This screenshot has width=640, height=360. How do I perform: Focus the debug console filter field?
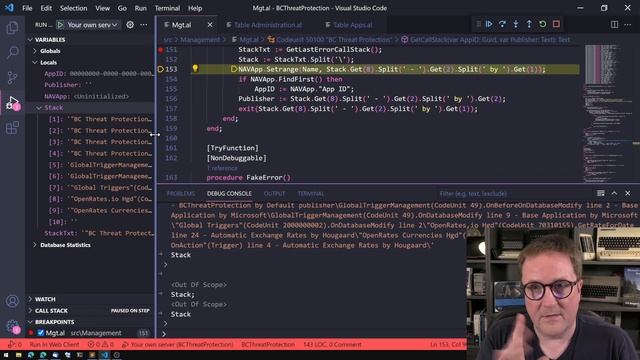click(513, 193)
